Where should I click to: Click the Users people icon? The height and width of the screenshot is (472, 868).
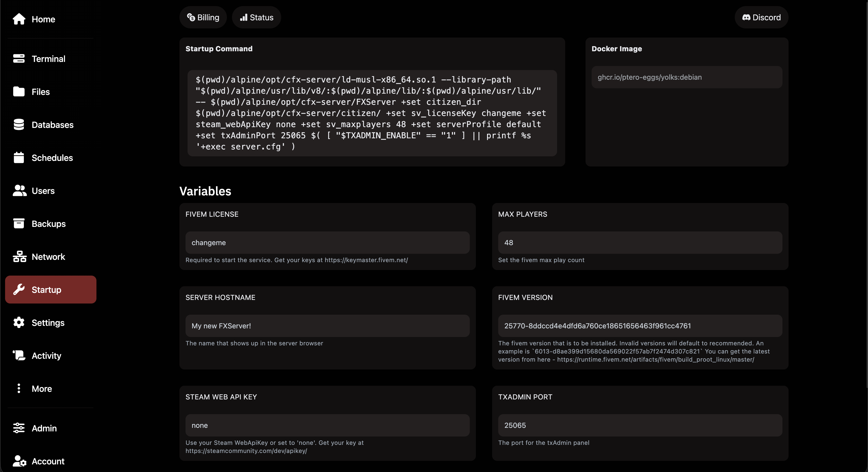pyautogui.click(x=20, y=191)
